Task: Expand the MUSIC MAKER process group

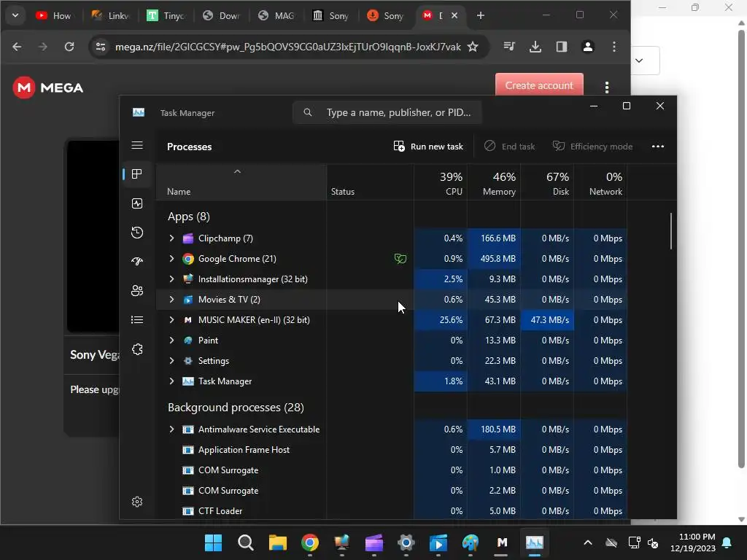Action: (x=172, y=320)
